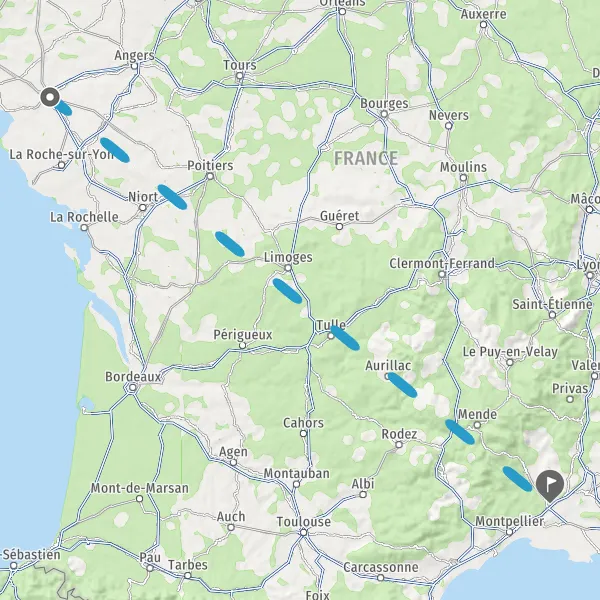
Task: Click the Poitiers city dot
Action: coord(210,176)
